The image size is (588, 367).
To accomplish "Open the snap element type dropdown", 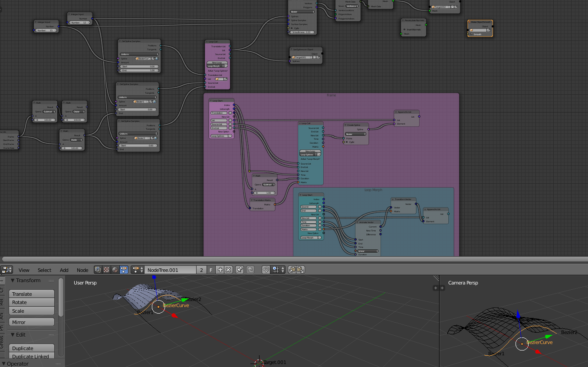I will click(278, 270).
